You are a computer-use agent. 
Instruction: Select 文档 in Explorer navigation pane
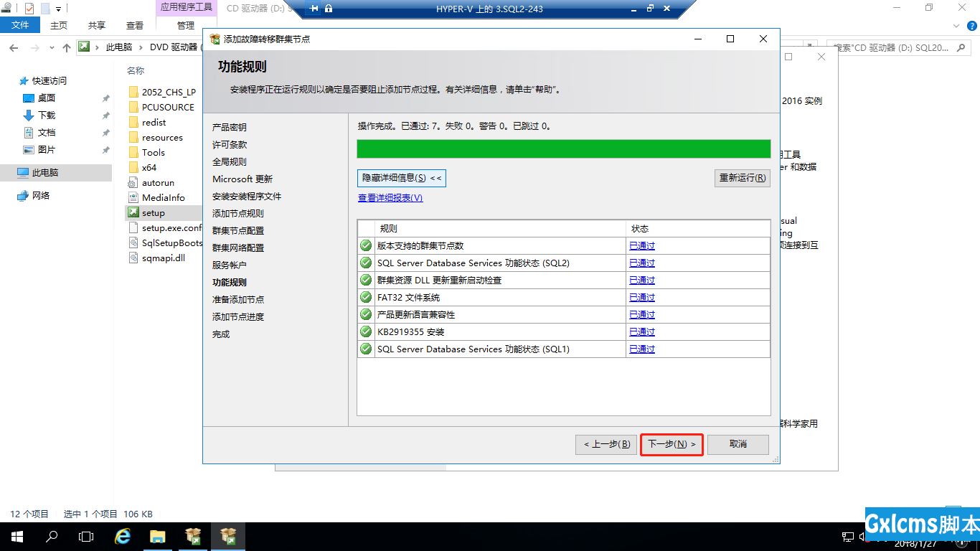pos(47,132)
